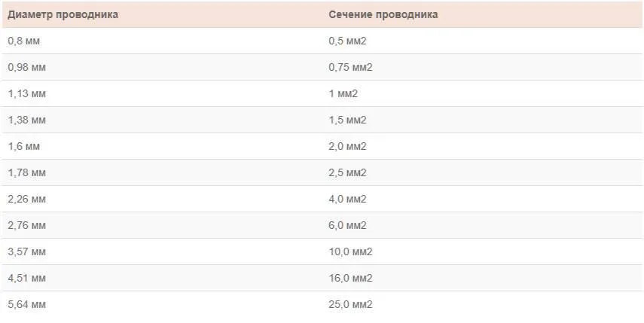
Task: Click the 1,5 мм2 cross-section value
Action: click(347, 120)
